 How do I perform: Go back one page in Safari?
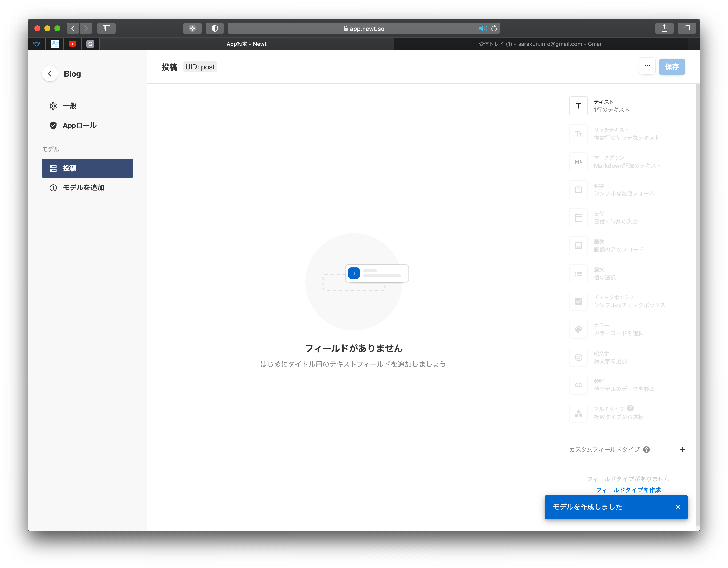(x=73, y=28)
